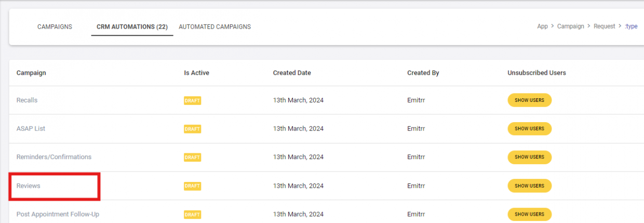Click the Request breadcrumb item

605,27
